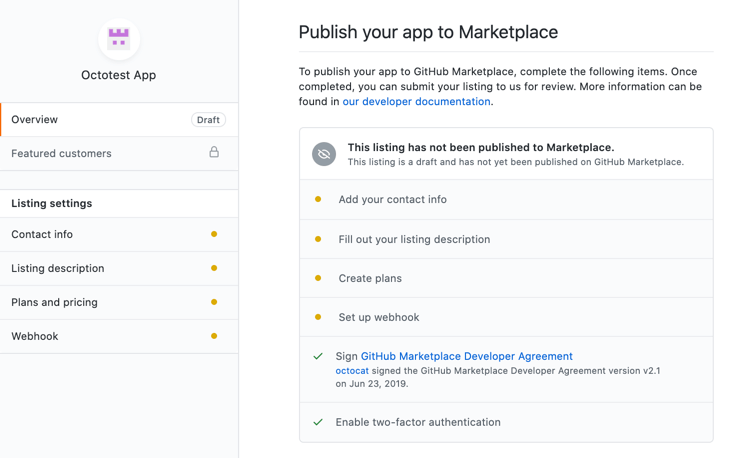The height and width of the screenshot is (458, 730).
Task: Open Webhook settings in sidebar
Action: tap(119, 336)
